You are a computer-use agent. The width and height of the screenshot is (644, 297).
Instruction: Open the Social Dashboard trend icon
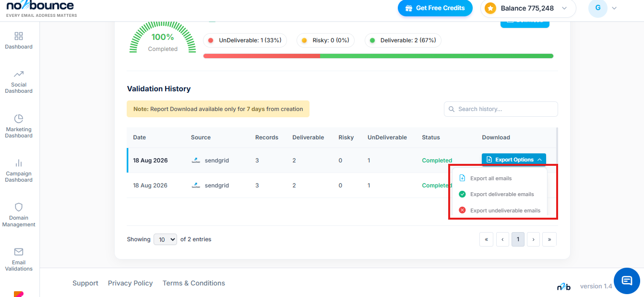point(19,74)
